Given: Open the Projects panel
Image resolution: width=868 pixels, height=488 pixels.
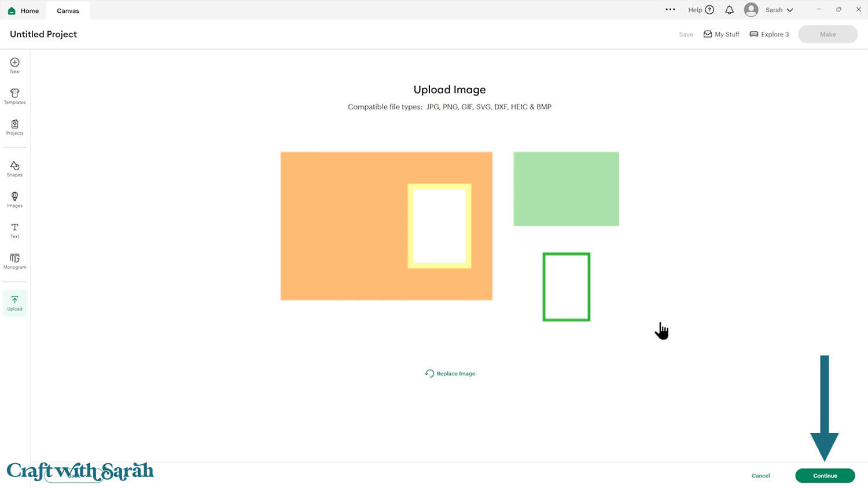Looking at the screenshot, I should pyautogui.click(x=15, y=127).
